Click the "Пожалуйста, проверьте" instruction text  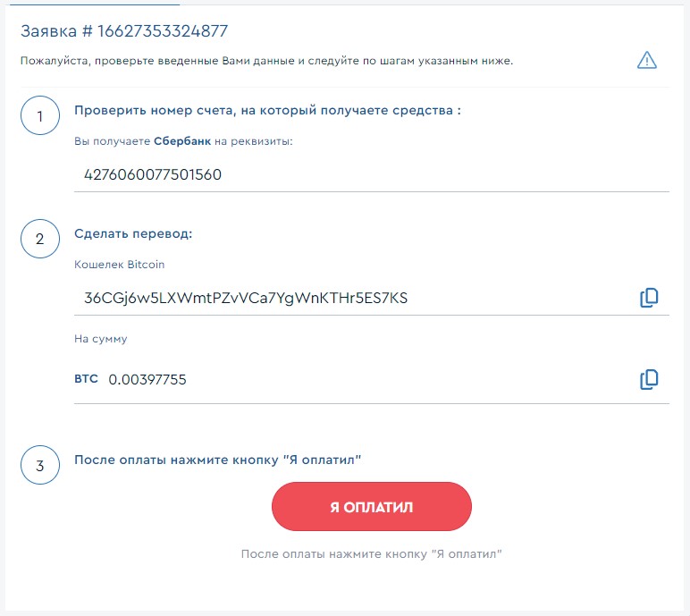(266, 61)
